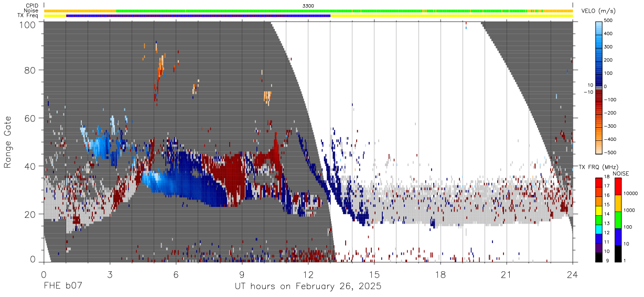Image resolution: width=644 pixels, height=297 pixels.
Task: Select the 300 tick on velocity colorbar
Action: point(609,47)
